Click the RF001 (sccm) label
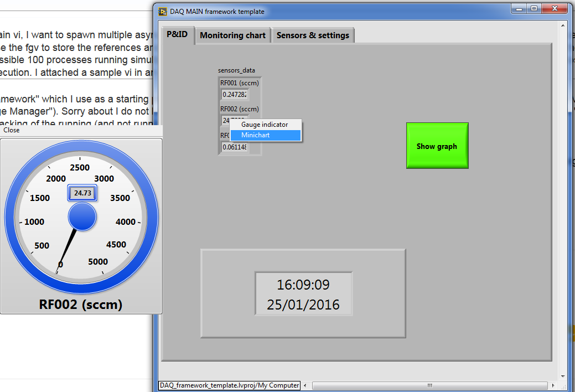Viewport: 575px width, 392px height. point(240,83)
